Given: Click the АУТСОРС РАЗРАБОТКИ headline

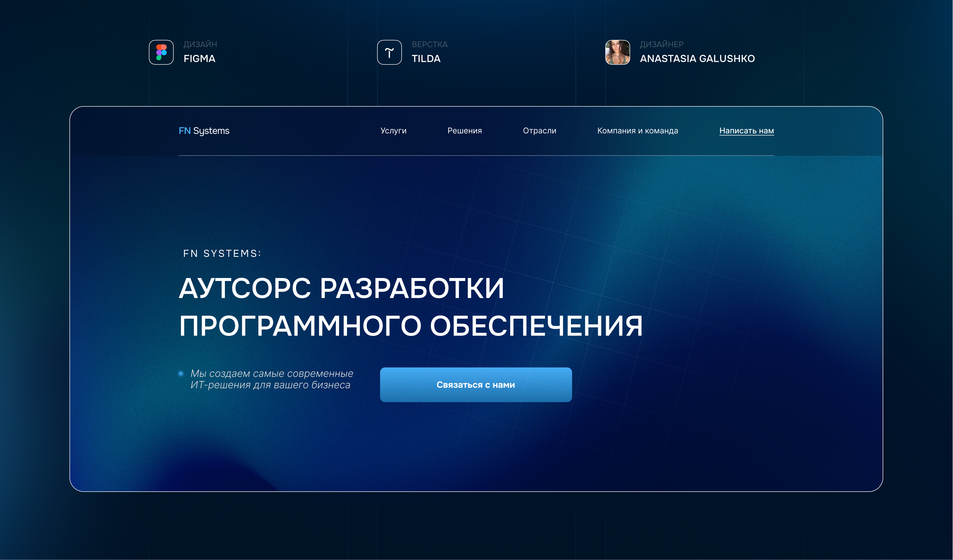Looking at the screenshot, I should [x=341, y=289].
